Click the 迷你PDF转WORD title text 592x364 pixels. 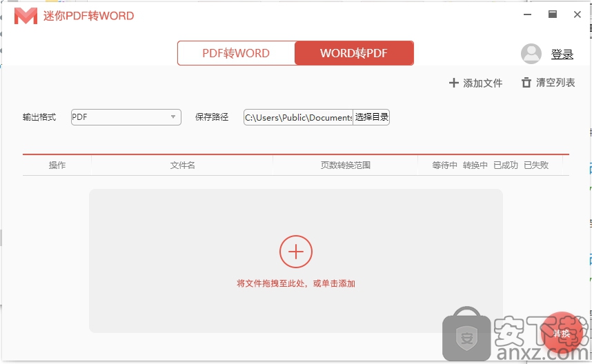89,16
